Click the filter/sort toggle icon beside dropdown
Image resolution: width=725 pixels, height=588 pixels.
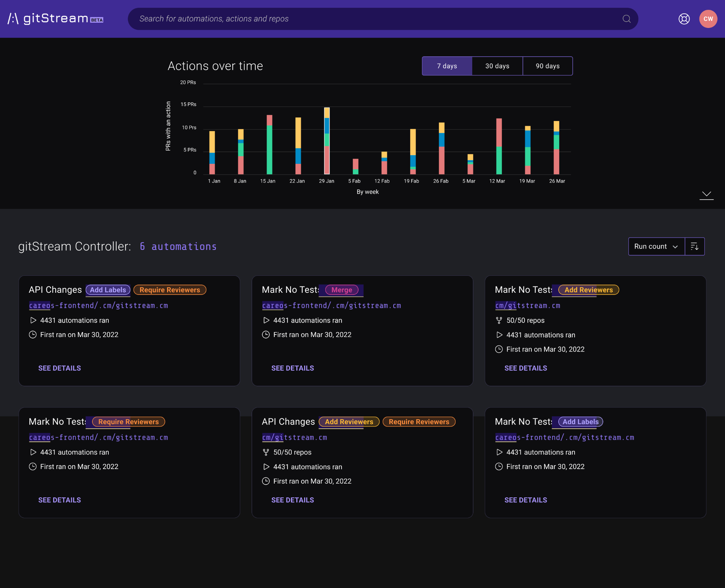695,246
